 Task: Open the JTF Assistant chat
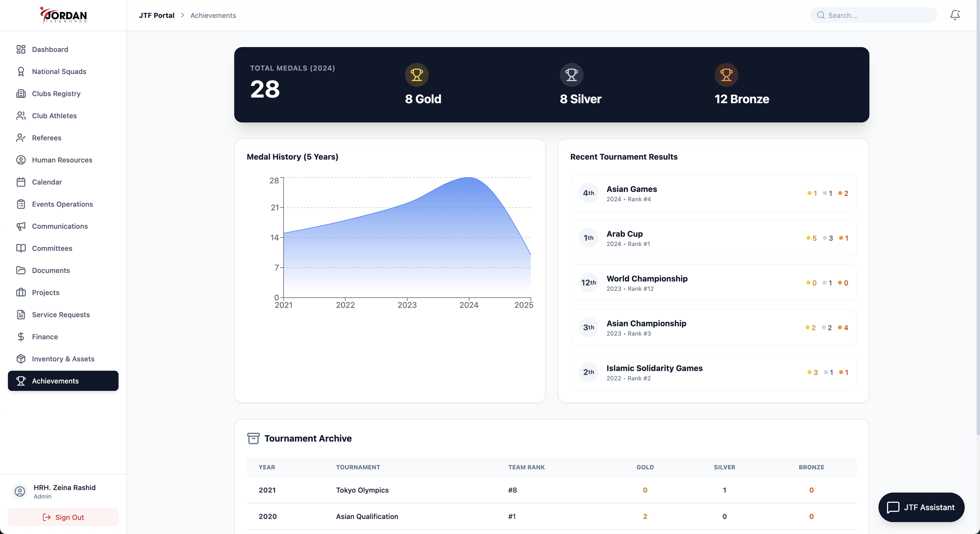pos(921,507)
